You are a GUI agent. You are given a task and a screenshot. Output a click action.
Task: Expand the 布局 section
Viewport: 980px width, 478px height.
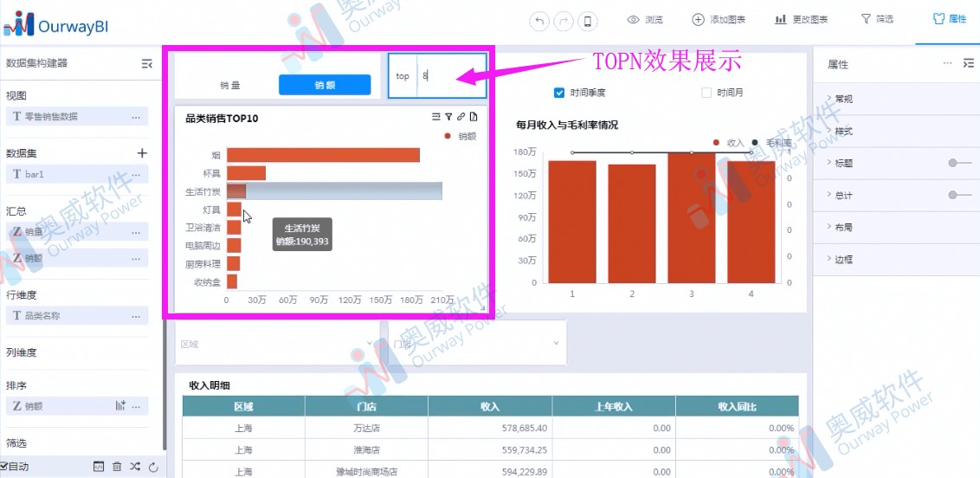click(896, 228)
